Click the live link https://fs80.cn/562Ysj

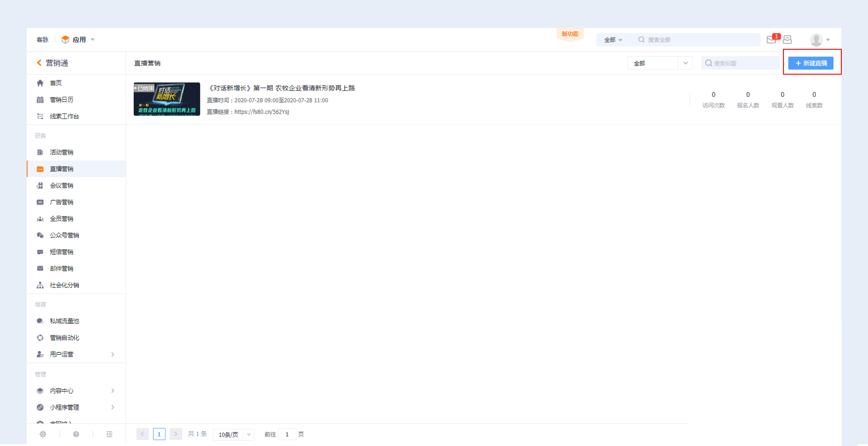pos(262,112)
